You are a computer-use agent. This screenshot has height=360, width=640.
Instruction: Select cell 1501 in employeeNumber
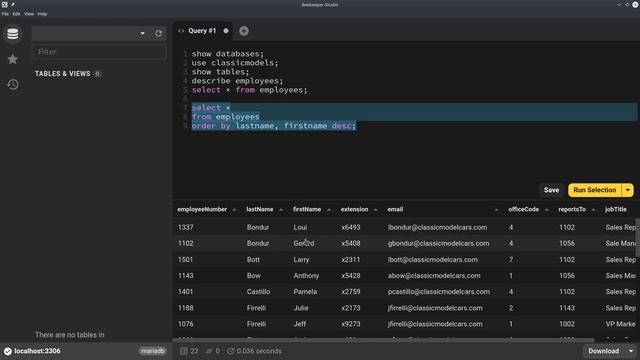tap(186, 260)
